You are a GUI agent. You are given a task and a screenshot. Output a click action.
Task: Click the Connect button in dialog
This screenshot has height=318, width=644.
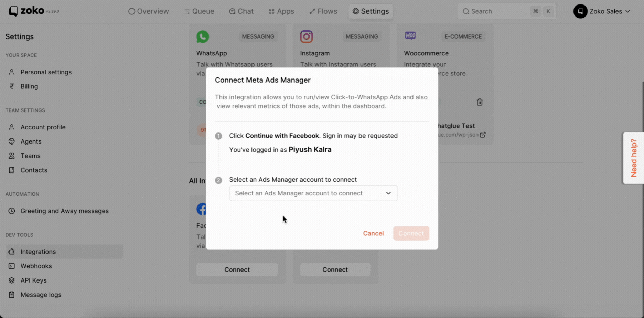pyautogui.click(x=411, y=233)
